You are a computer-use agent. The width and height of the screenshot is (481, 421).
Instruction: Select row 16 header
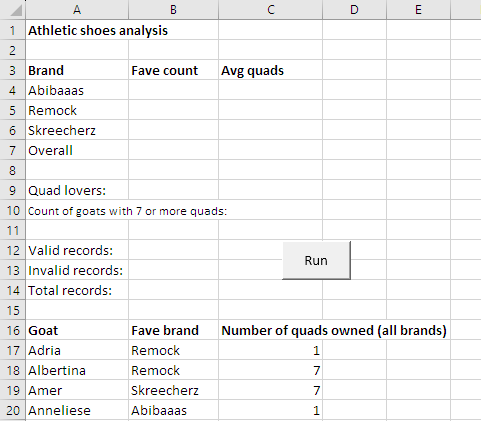tap(13, 330)
